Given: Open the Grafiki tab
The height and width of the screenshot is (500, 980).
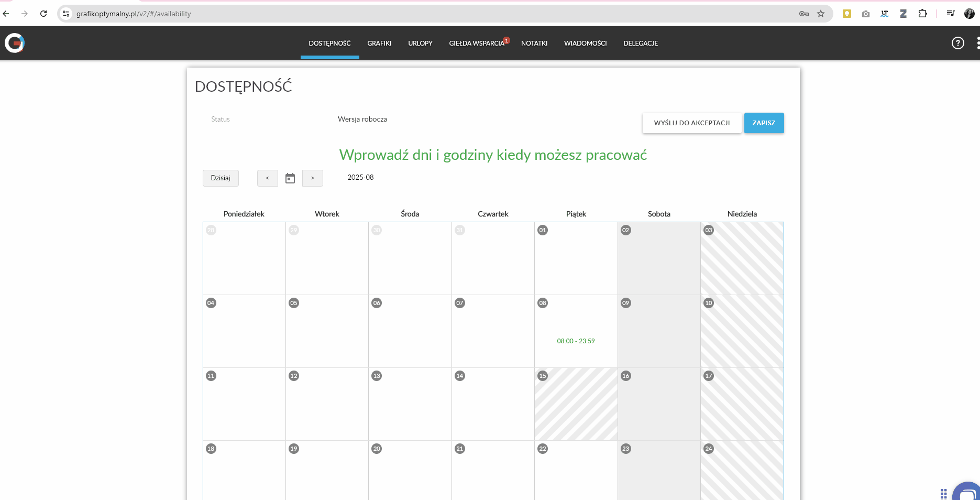Looking at the screenshot, I should pyautogui.click(x=379, y=43).
